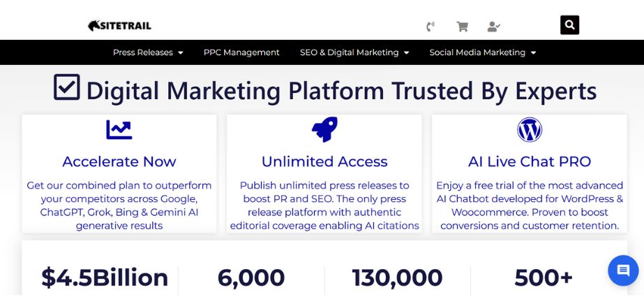Open the phone contact icon
644x304 pixels.
tap(430, 27)
